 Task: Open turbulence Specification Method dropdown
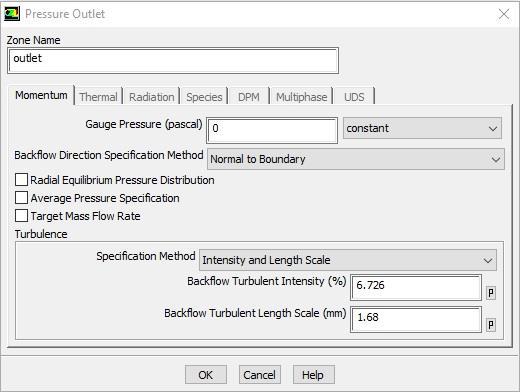click(x=348, y=260)
